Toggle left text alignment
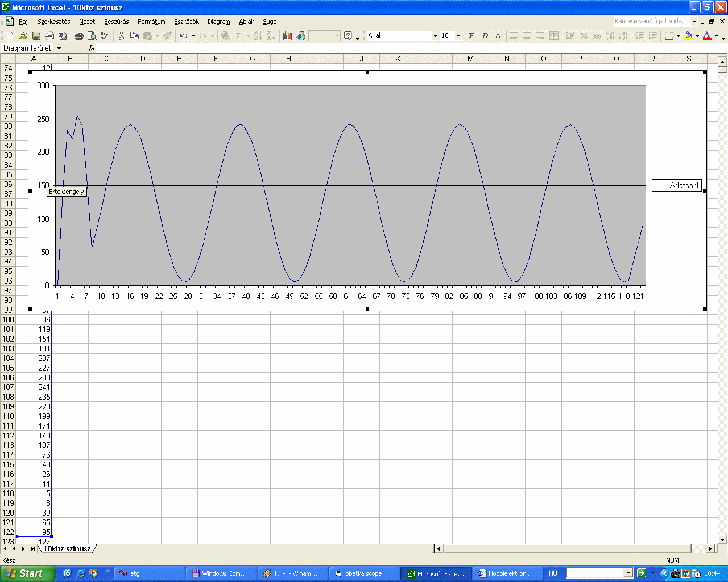 [x=514, y=36]
